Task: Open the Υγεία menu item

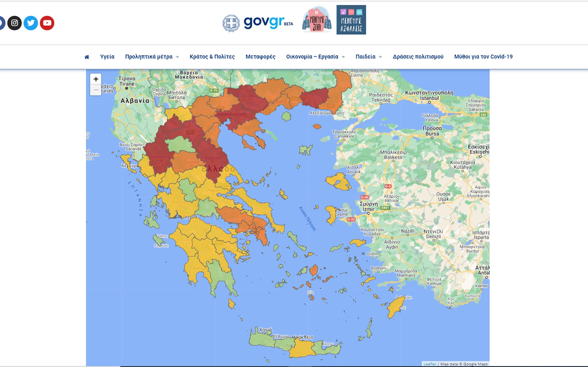Action: [x=107, y=57]
